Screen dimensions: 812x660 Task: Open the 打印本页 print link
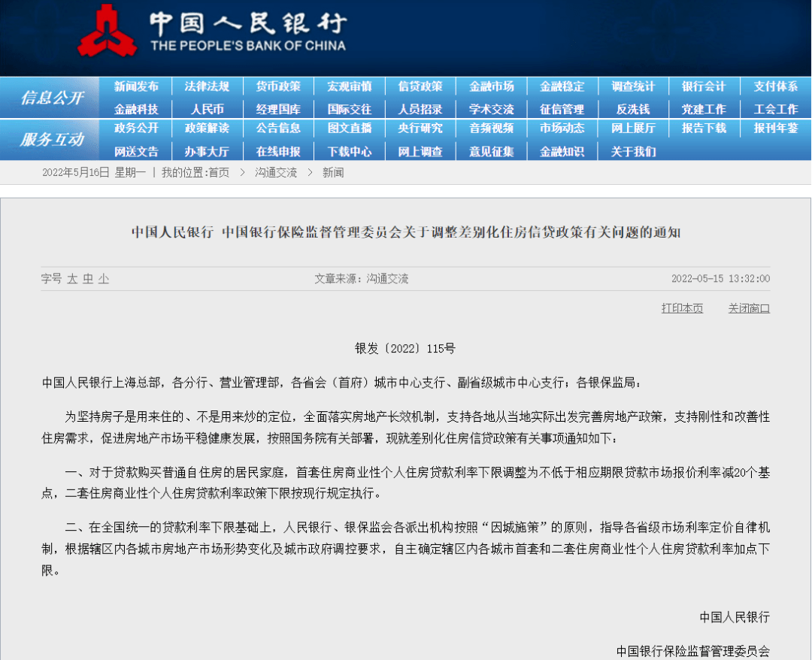click(x=681, y=307)
